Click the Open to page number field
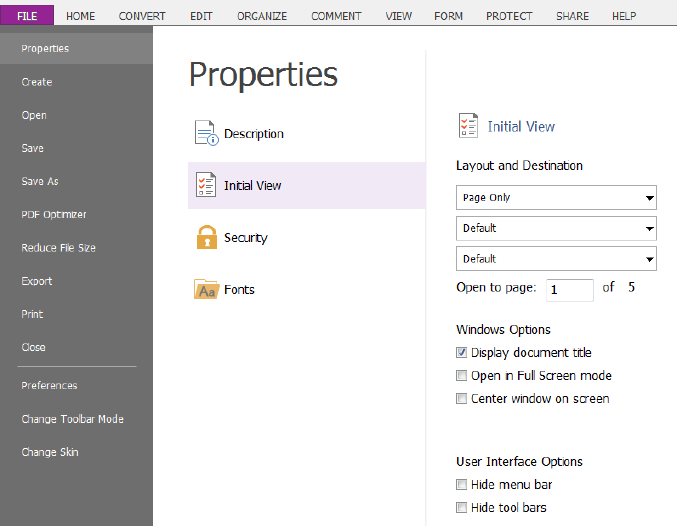 point(569,289)
